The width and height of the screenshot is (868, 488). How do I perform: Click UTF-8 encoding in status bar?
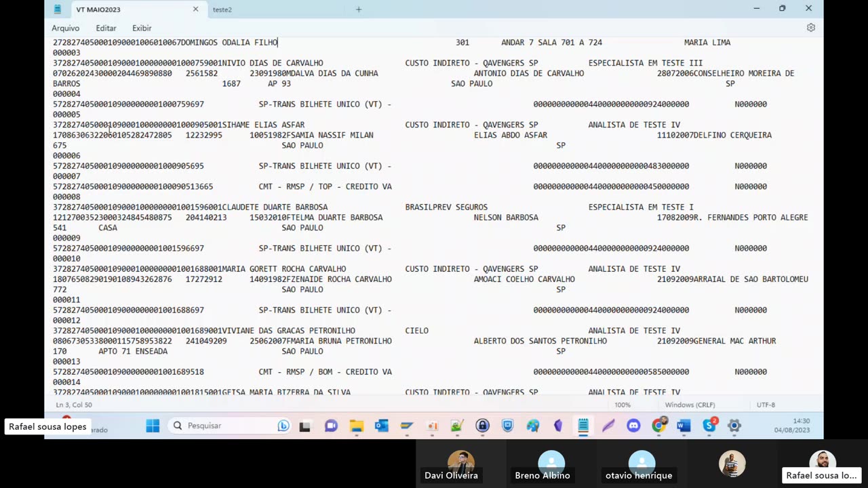pyautogui.click(x=766, y=405)
